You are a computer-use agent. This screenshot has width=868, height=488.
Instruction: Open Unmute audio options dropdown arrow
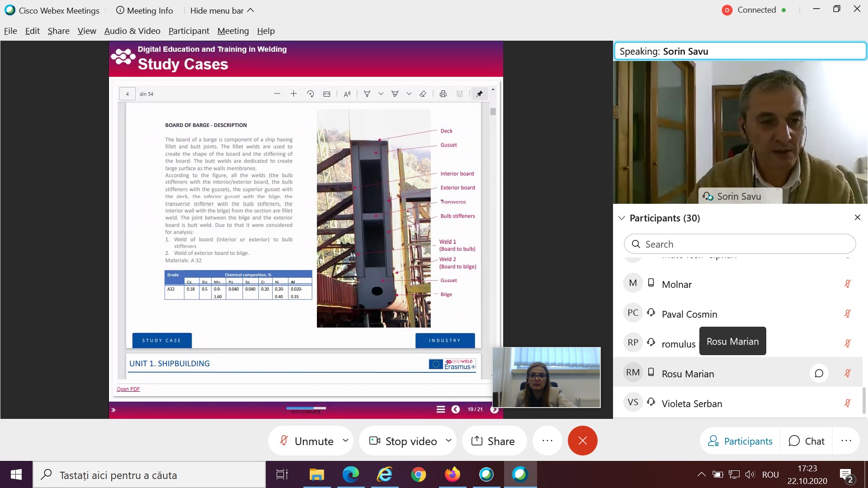click(345, 440)
